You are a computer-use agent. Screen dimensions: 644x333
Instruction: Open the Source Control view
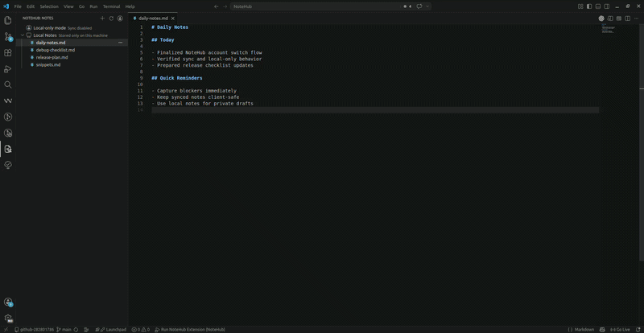(8, 36)
